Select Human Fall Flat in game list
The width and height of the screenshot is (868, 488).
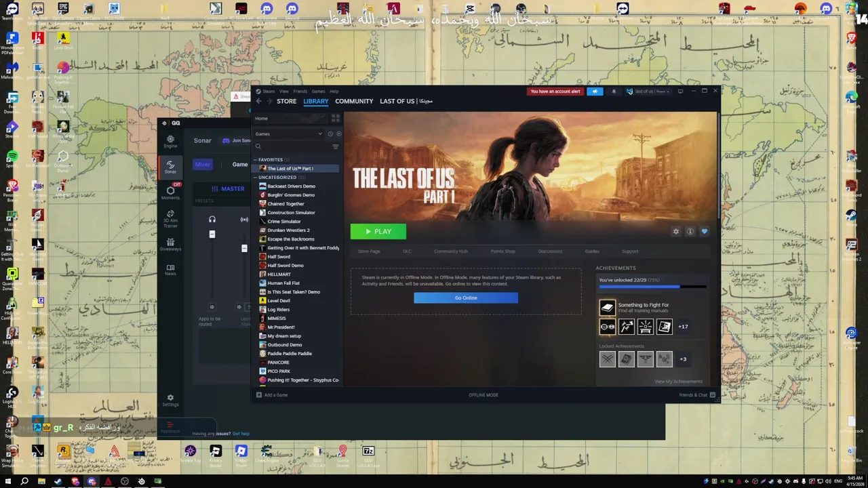pyautogui.click(x=283, y=283)
